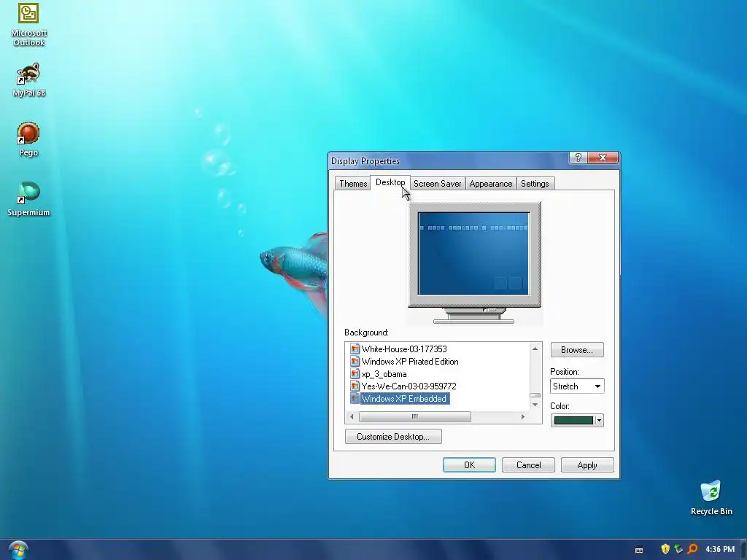Click the 4:36 PM taskbar clock

720,549
